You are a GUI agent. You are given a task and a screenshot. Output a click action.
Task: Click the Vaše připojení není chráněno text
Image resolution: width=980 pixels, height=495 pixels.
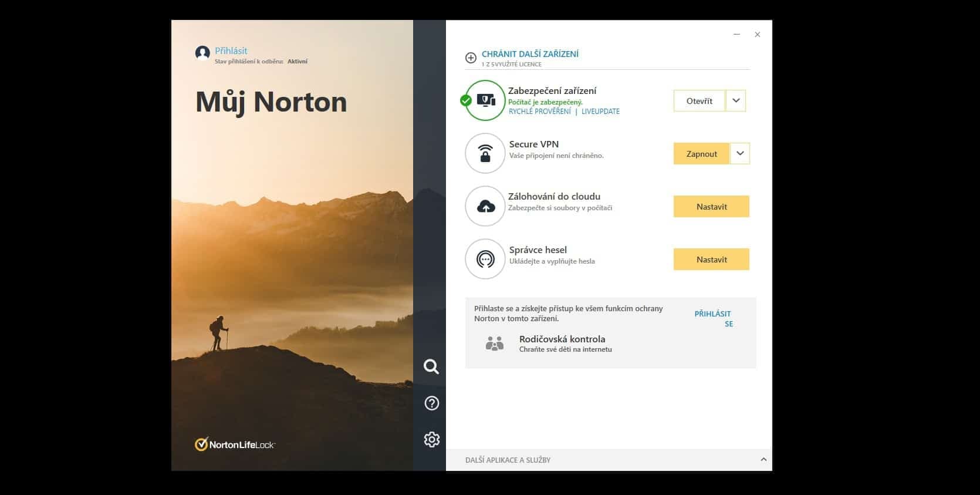(x=556, y=156)
